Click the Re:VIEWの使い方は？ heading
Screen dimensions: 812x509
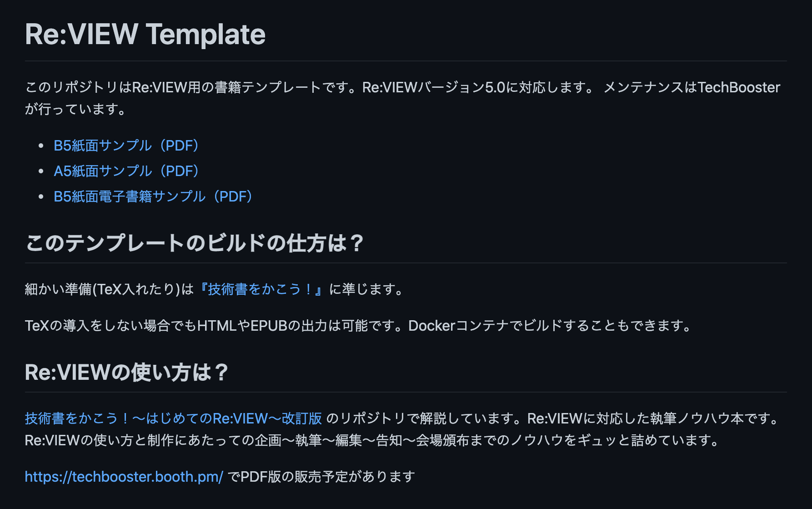pyautogui.click(x=127, y=372)
